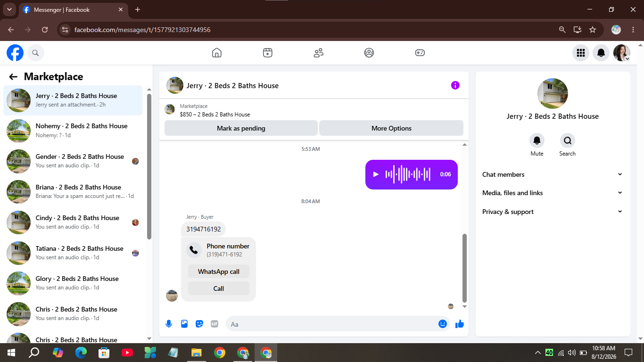
Task: Mute this conversation bell icon
Action: (537, 140)
